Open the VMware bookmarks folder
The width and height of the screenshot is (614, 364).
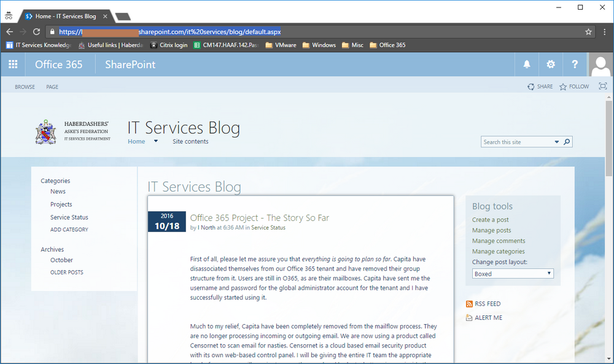[x=281, y=45]
